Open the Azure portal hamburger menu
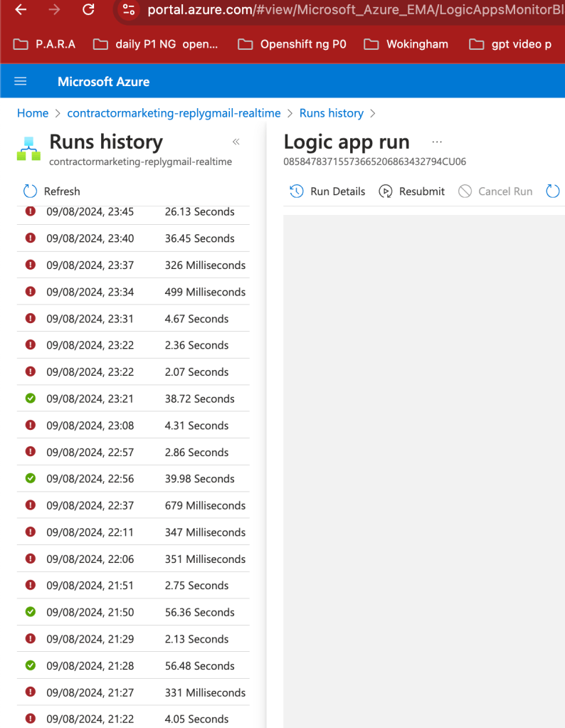The height and width of the screenshot is (728, 565). [21, 82]
